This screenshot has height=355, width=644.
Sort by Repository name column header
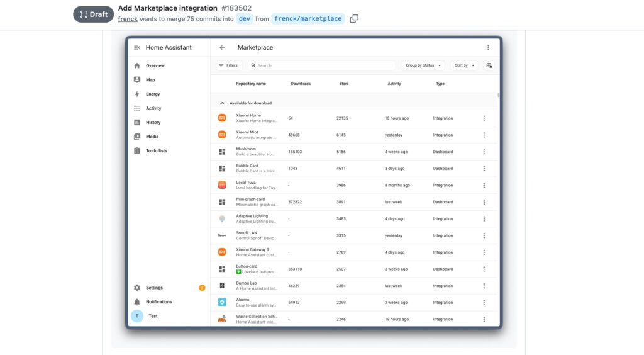(x=251, y=84)
